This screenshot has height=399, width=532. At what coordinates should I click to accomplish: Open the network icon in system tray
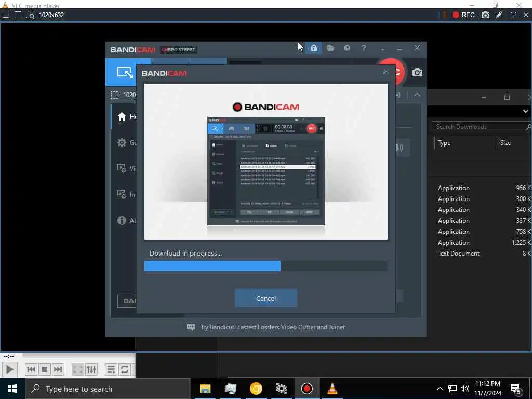(x=453, y=389)
